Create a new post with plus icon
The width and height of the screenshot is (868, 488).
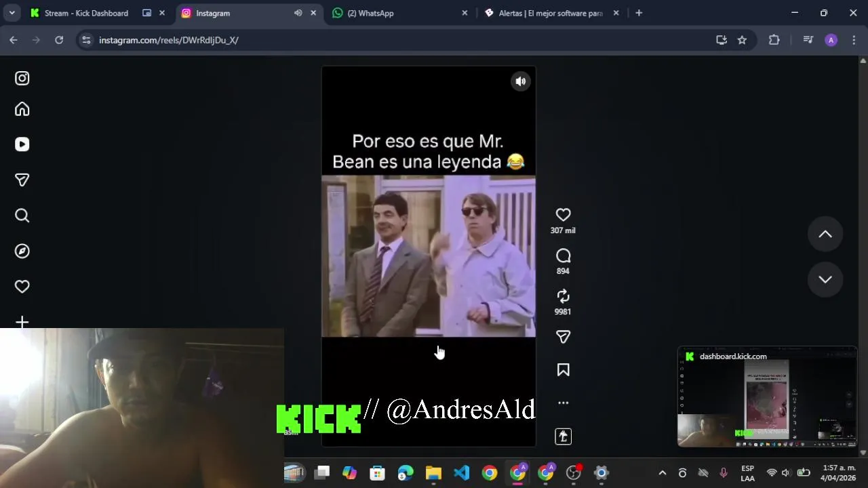[22, 322]
